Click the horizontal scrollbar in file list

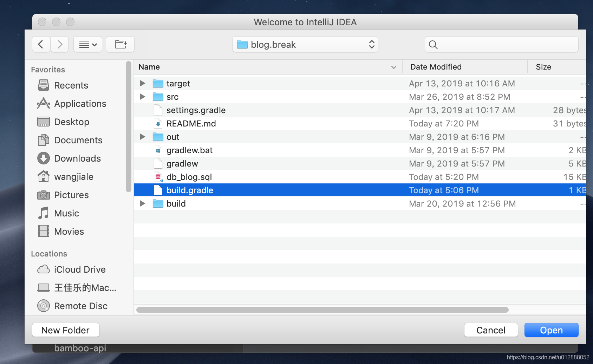tap(322, 310)
